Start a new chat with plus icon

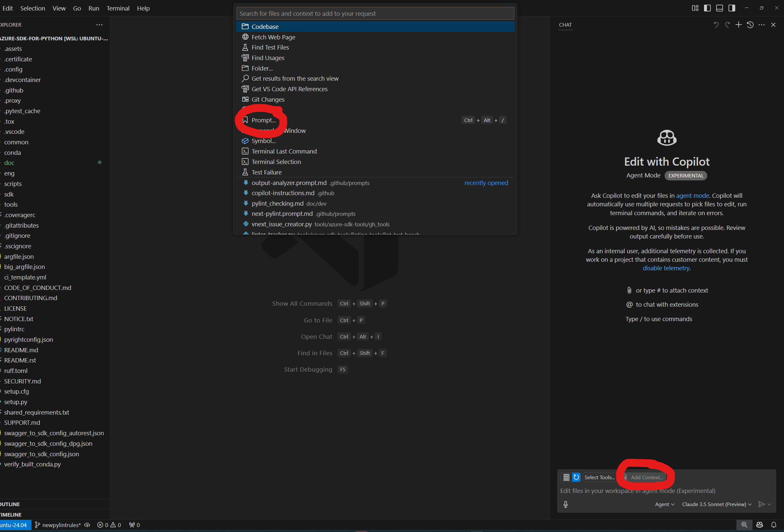(738, 25)
